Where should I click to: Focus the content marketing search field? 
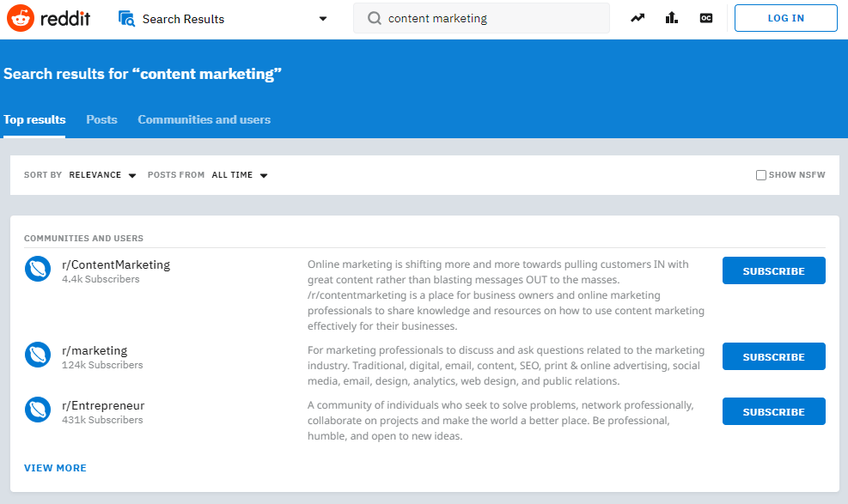[x=481, y=18]
